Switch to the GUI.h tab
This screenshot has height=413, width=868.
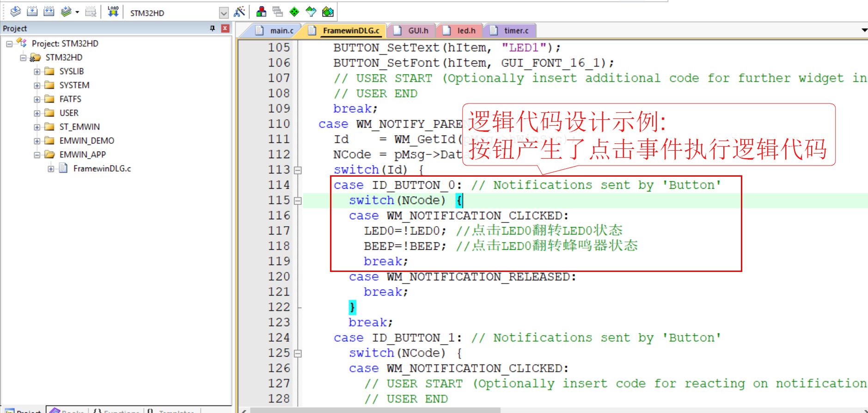(x=411, y=31)
